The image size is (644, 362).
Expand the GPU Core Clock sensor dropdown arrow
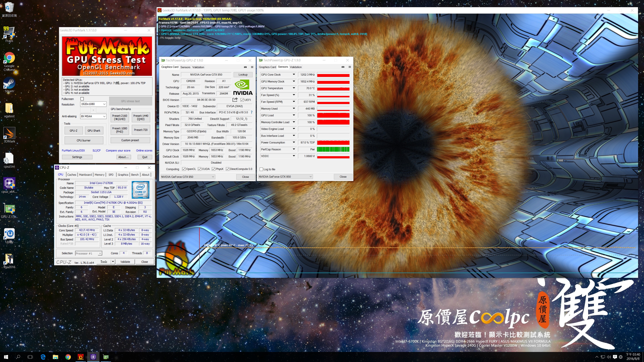click(x=294, y=74)
